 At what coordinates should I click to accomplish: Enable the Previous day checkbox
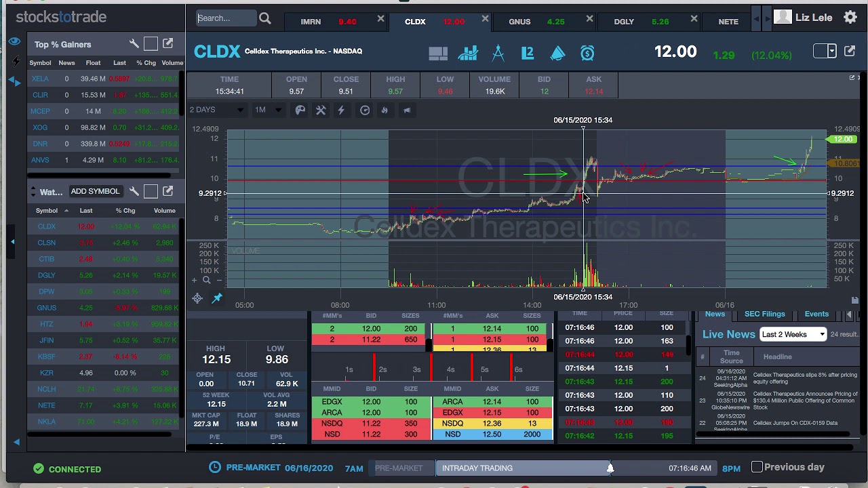(757, 466)
